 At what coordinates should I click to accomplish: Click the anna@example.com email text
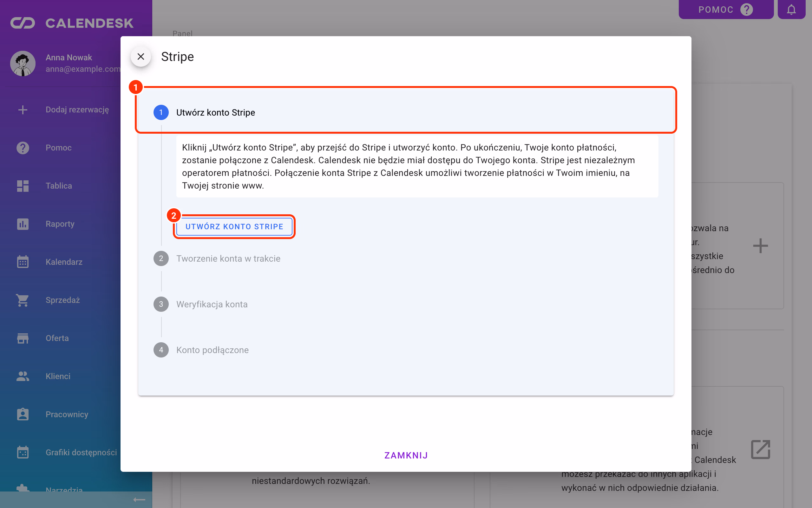coord(83,69)
